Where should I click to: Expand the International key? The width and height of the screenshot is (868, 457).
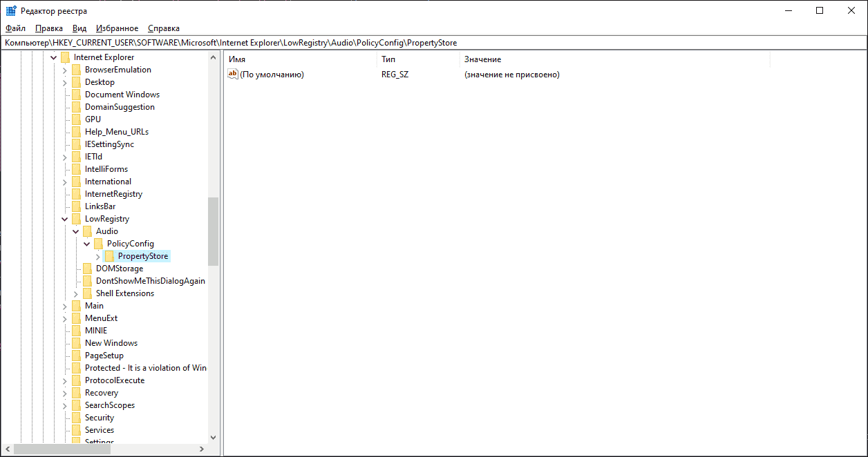[65, 182]
